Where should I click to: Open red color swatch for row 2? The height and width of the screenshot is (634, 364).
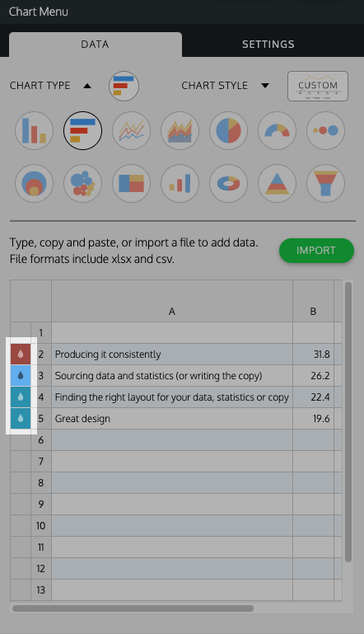(21, 355)
